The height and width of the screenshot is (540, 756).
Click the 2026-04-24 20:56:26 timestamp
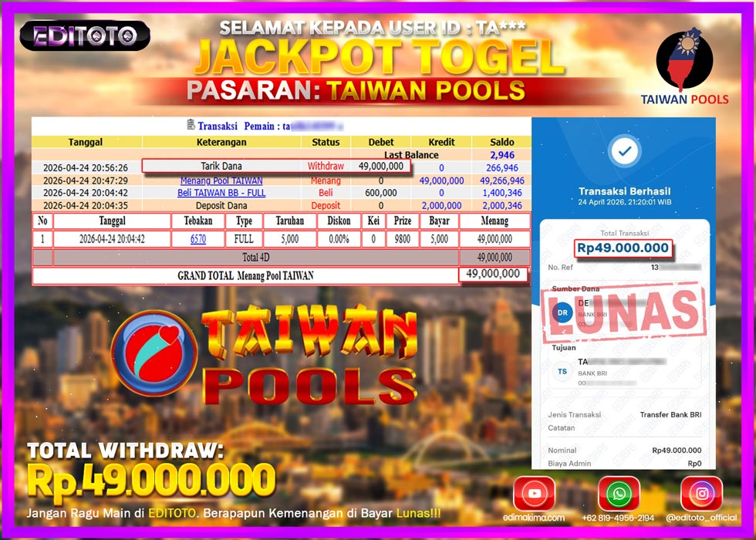(x=86, y=168)
